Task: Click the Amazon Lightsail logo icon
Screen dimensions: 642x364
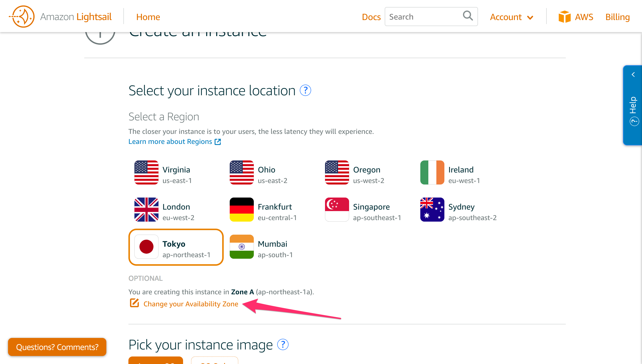Action: (22, 17)
